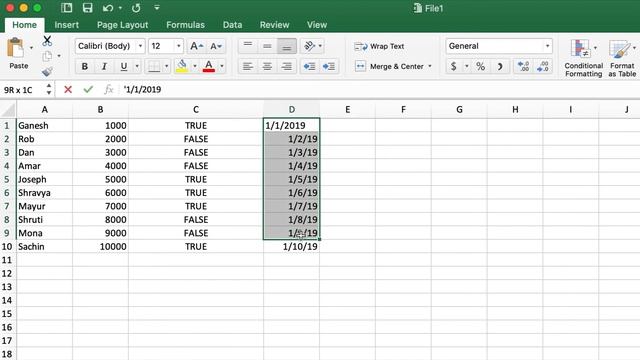Image resolution: width=640 pixels, height=360 pixels.
Task: Increase font size with the A-up icon
Action: tap(197, 46)
